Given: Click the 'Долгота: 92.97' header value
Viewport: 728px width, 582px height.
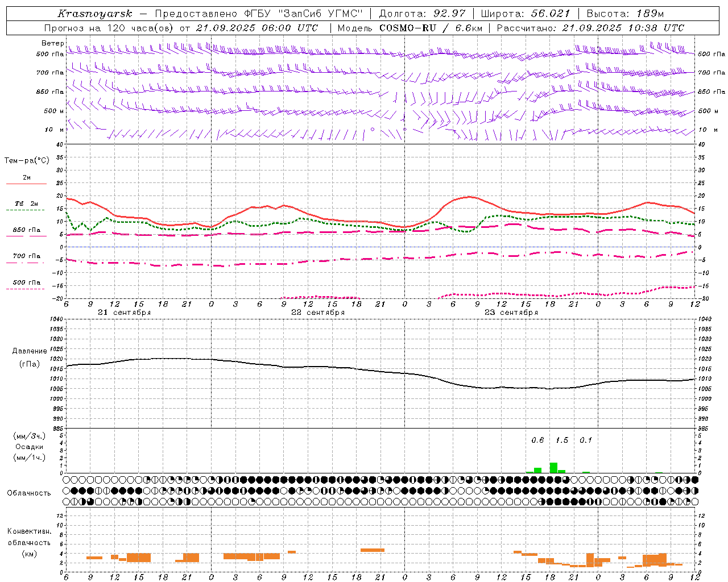Looking at the screenshot, I should tap(422, 14).
